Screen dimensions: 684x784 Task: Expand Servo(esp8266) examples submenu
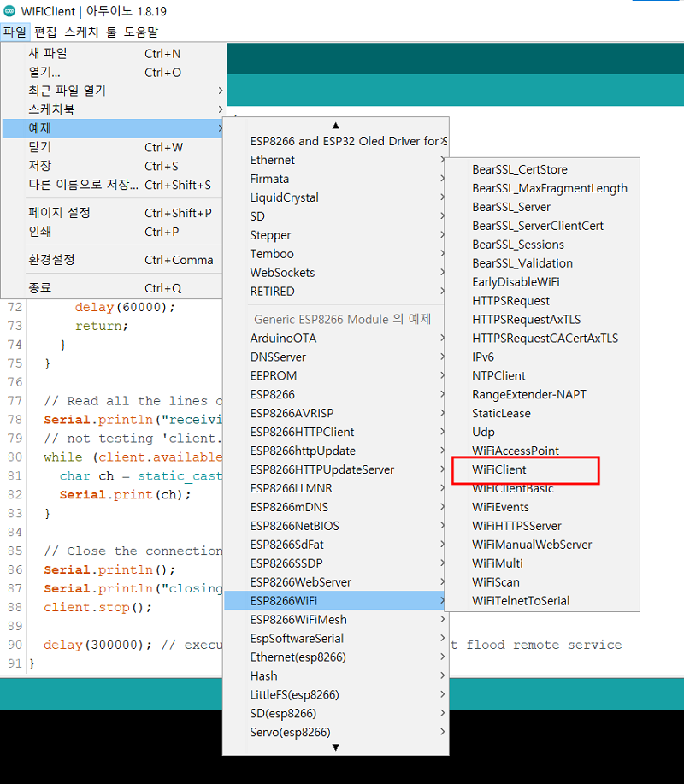point(335,732)
